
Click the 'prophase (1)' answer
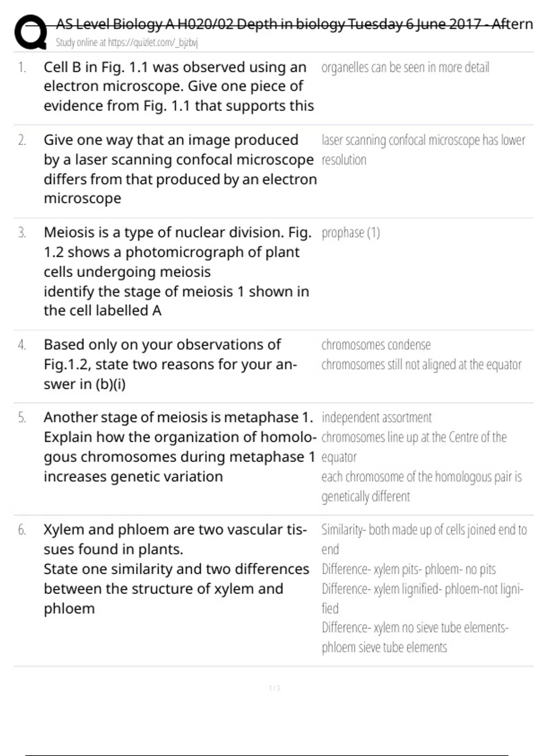351,233
